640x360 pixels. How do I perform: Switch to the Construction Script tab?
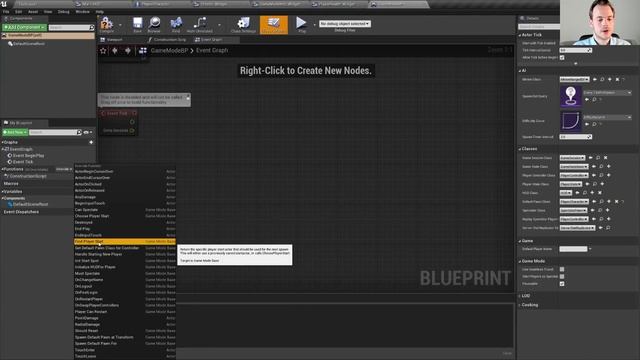click(167, 40)
